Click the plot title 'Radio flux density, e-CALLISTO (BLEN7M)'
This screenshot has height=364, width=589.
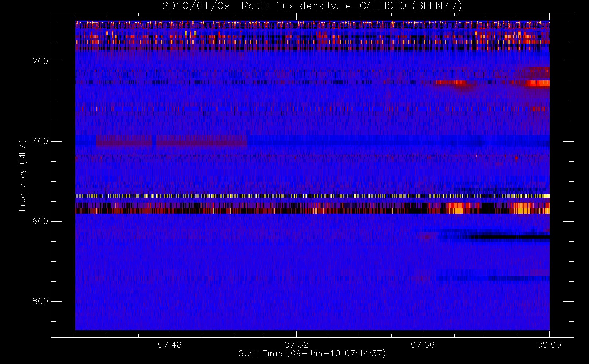(x=352, y=6)
